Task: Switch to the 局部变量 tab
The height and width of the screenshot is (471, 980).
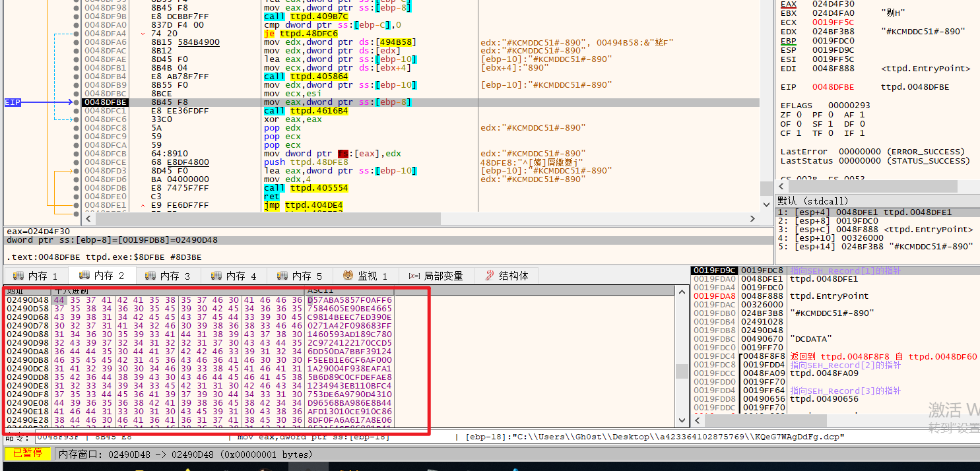Action: point(436,276)
